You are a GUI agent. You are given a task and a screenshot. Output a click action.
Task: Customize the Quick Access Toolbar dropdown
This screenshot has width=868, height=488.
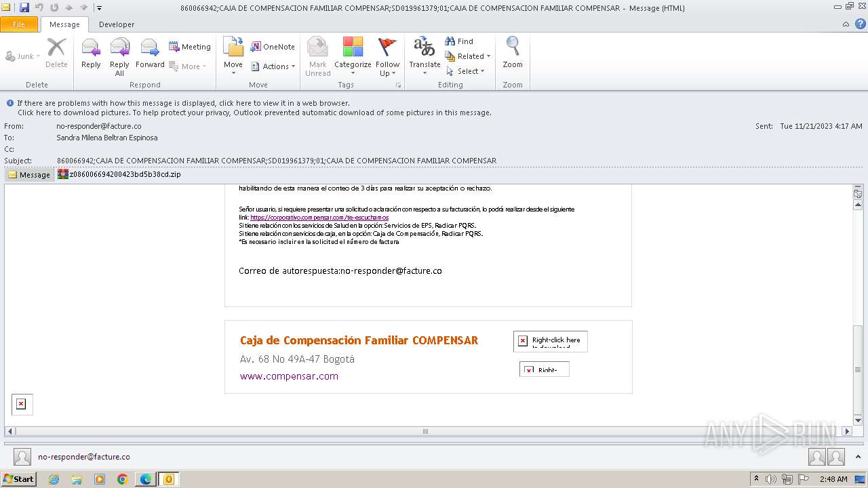[99, 8]
